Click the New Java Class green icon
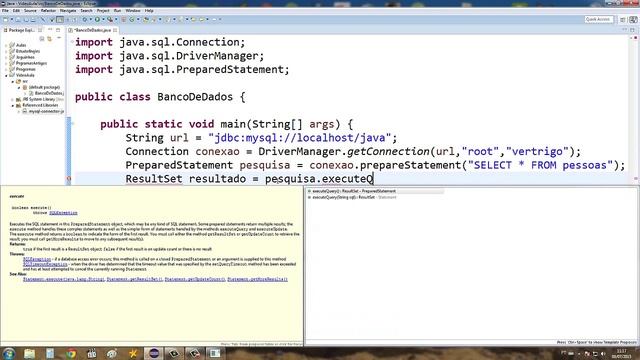The height and width of the screenshot is (360, 640). [131, 20]
